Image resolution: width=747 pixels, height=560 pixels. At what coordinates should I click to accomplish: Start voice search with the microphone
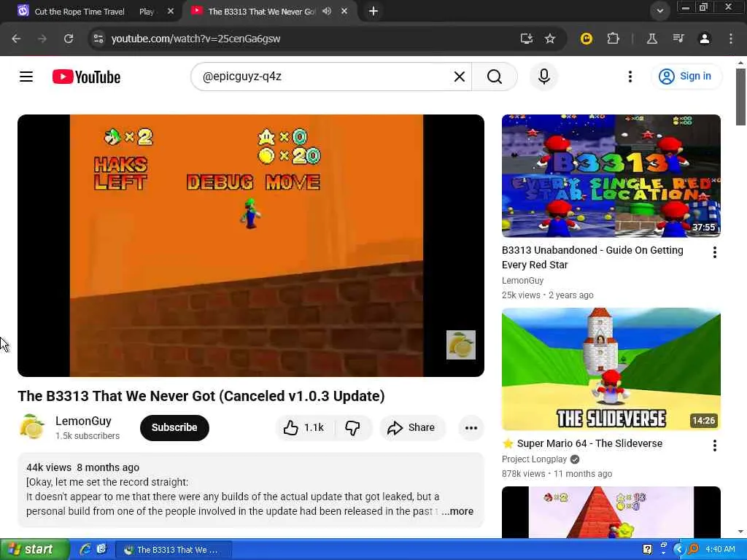click(544, 77)
